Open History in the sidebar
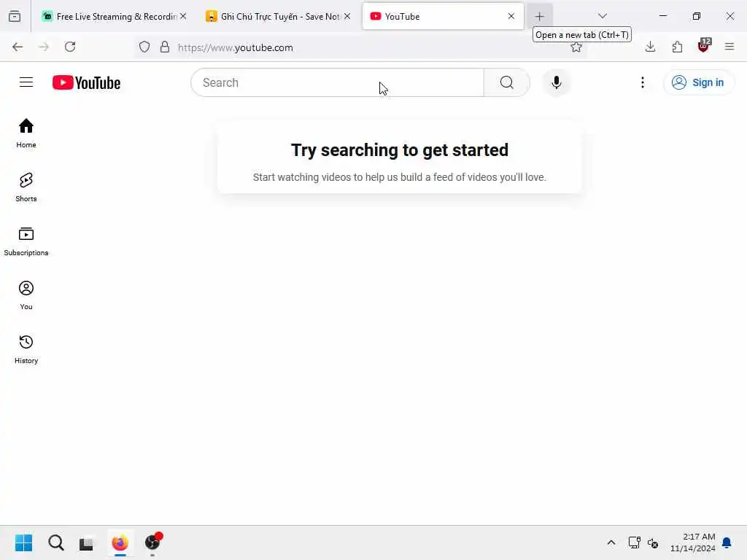This screenshot has width=747, height=560. pos(26,349)
